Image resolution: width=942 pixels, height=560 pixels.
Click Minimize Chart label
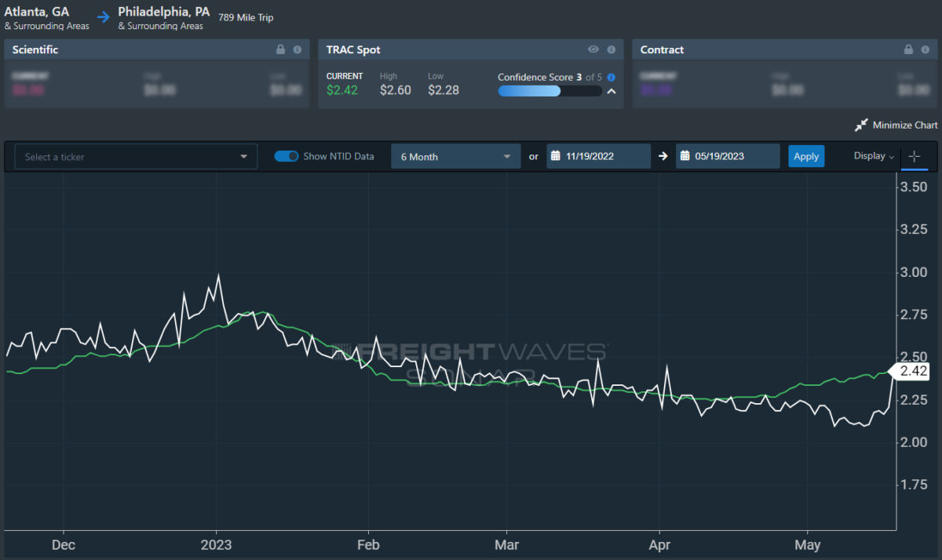905,125
